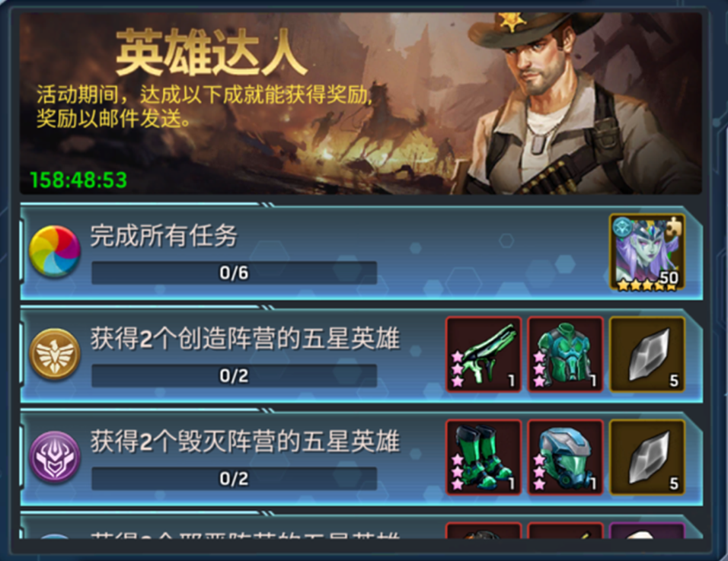Screen dimensions: 728x561
Task: Tap the 英雄达人 event banner title
Action: point(211,53)
